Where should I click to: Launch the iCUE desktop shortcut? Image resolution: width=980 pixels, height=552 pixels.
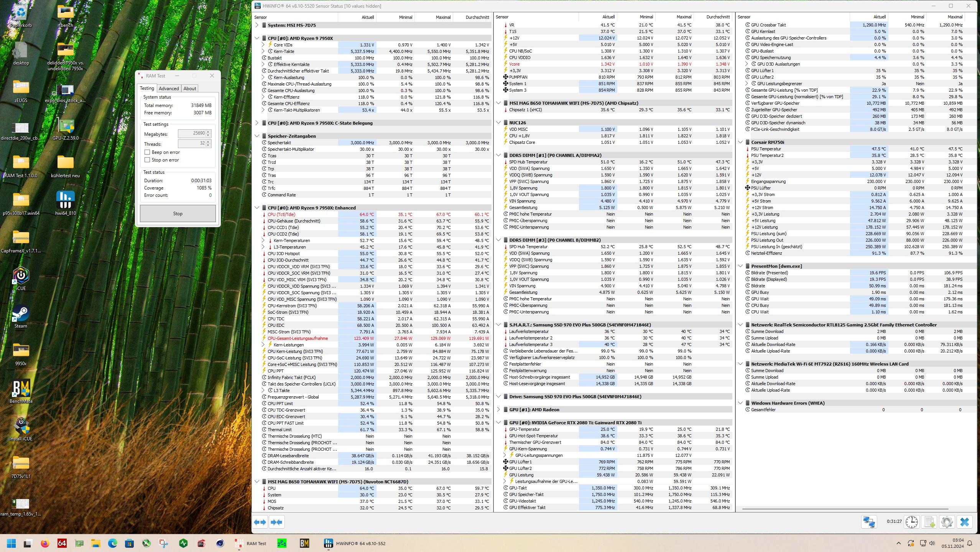coord(21,280)
